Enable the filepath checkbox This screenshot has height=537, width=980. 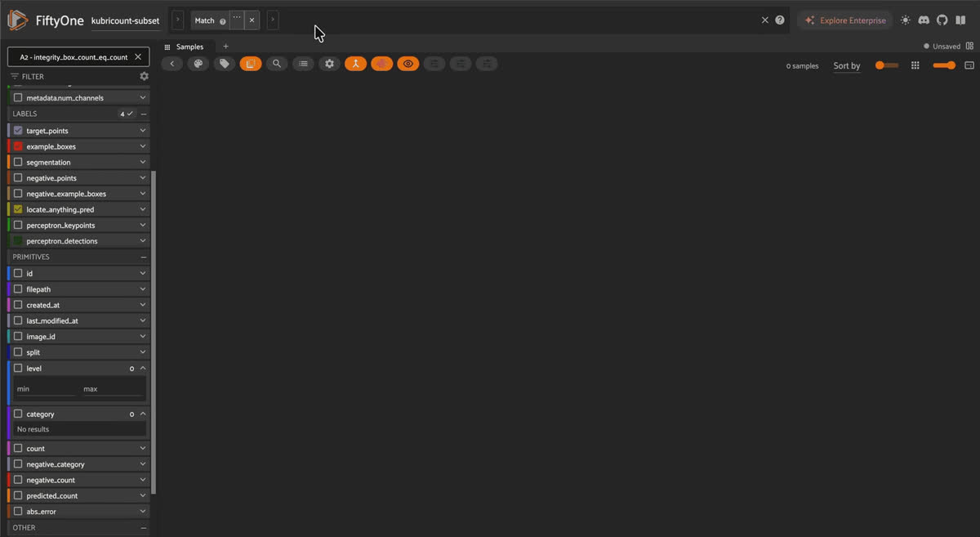[x=18, y=289]
